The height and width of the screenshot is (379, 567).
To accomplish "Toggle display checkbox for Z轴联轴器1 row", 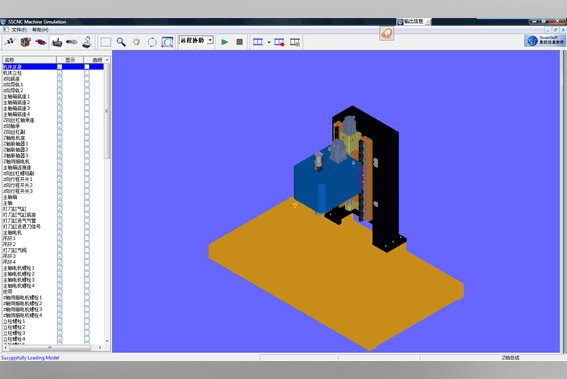I will click(x=60, y=144).
